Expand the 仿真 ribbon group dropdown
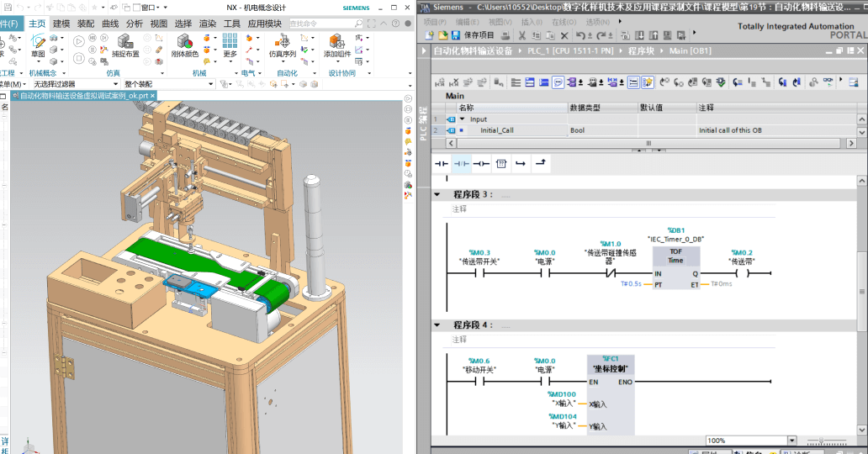Image resolution: width=868 pixels, height=454 pixels. pyautogui.click(x=162, y=73)
